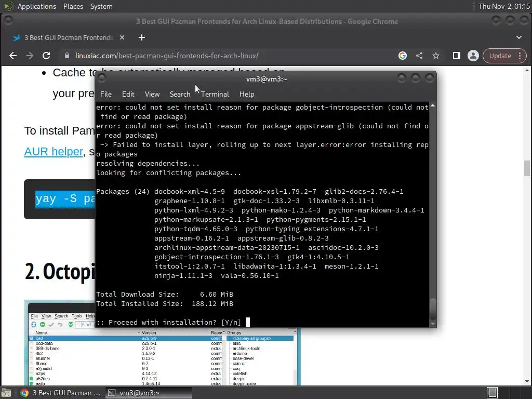Click the Total Download Size line
The height and width of the screenshot is (399, 532).
165,294
